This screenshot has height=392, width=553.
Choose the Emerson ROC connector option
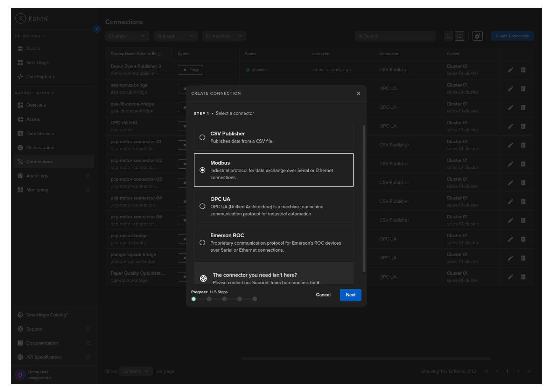tap(202, 243)
